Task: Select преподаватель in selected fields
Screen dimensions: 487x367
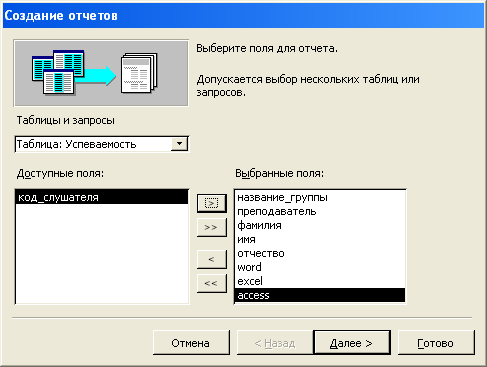Action: 320,211
